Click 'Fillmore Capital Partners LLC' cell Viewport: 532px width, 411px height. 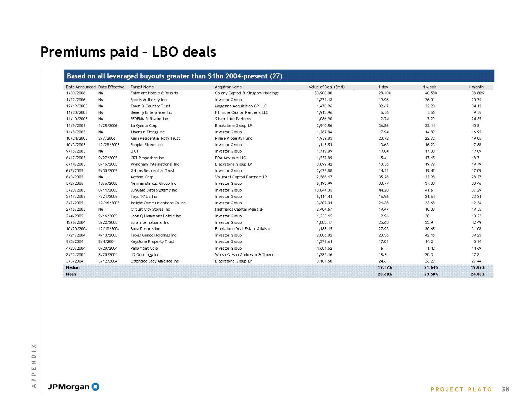242,113
